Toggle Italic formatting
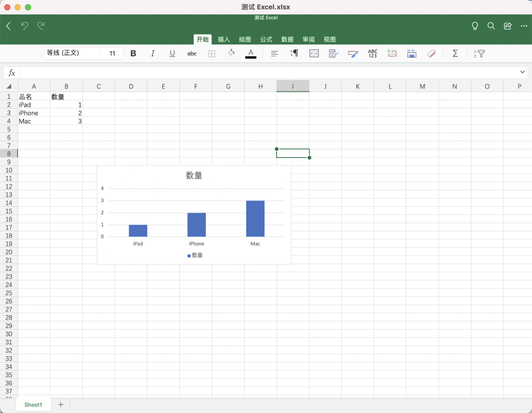The image size is (532, 413). [153, 54]
